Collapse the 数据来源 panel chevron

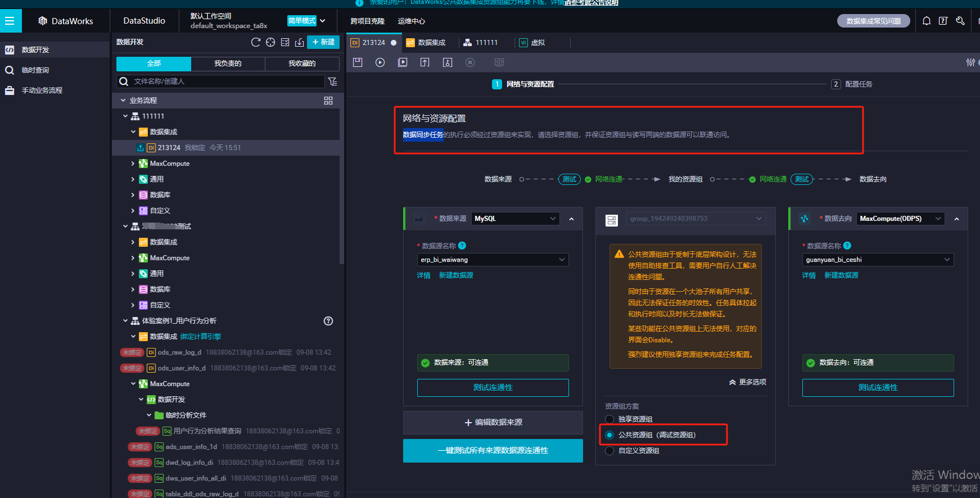click(572, 219)
